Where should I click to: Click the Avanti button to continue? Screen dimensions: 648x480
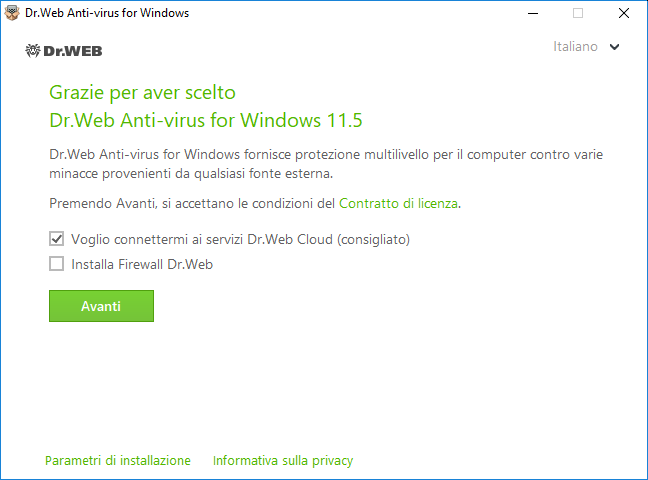point(101,306)
